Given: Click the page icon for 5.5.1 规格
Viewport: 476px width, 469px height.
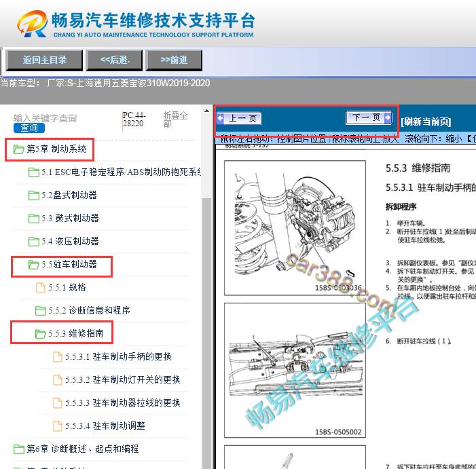Looking at the screenshot, I should coord(41,288).
